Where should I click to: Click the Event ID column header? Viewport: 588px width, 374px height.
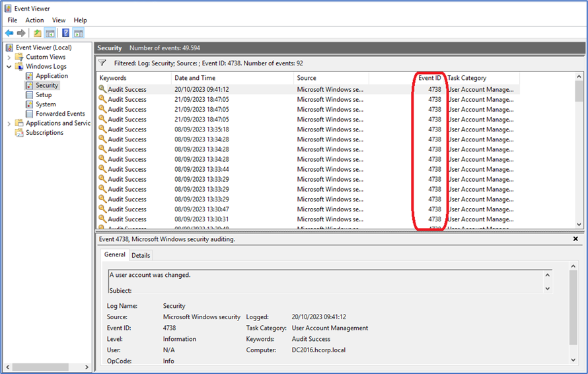tap(429, 78)
